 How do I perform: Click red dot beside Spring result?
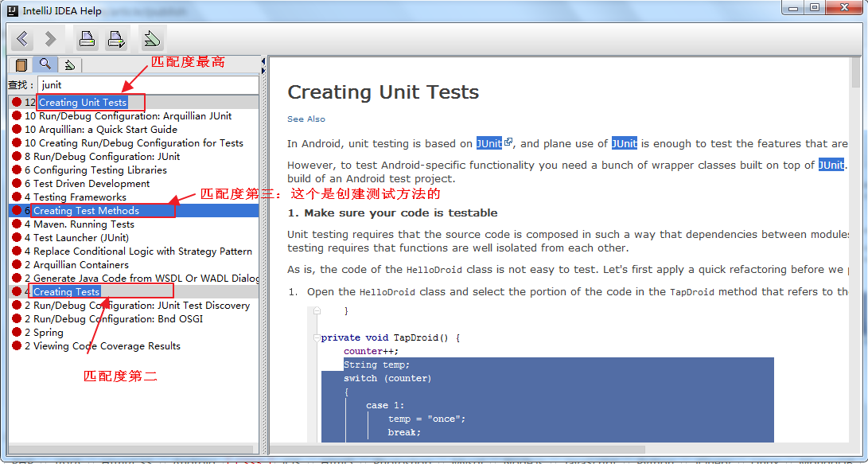pyautogui.click(x=17, y=332)
